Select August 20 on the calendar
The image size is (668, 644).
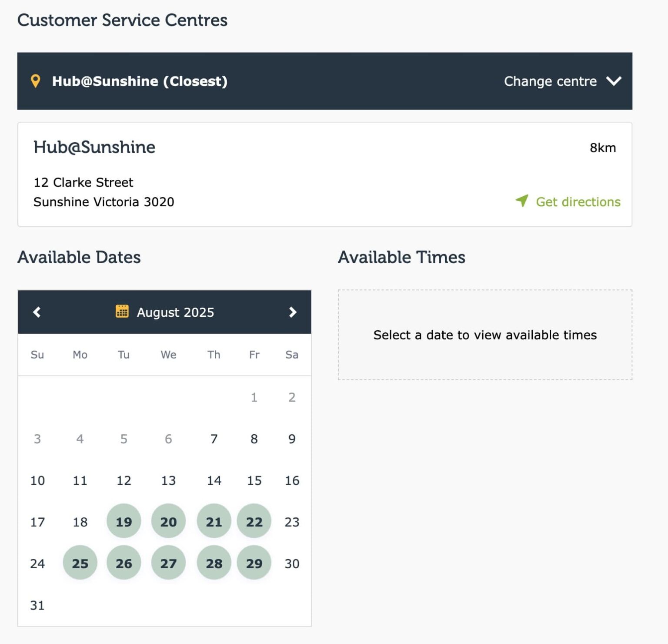[x=168, y=521]
